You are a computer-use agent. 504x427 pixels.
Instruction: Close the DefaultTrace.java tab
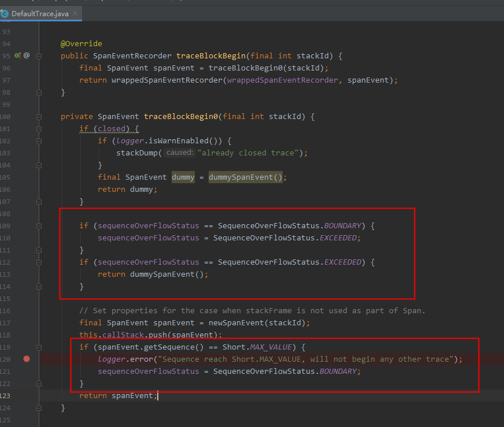click(75, 13)
